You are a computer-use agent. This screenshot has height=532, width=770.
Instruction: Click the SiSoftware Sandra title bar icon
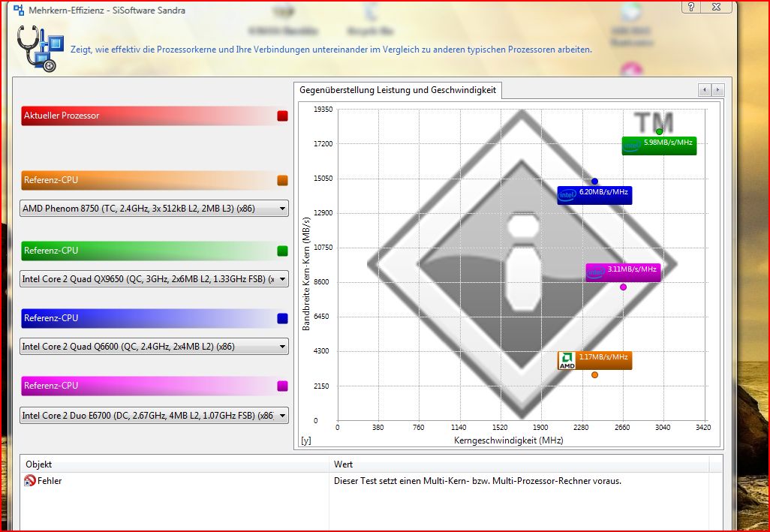19,10
